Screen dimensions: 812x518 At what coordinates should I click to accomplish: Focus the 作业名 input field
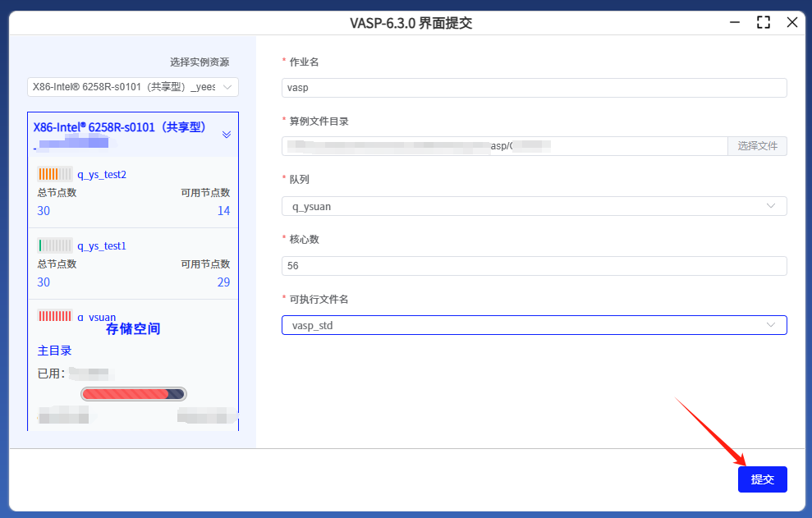click(x=534, y=87)
